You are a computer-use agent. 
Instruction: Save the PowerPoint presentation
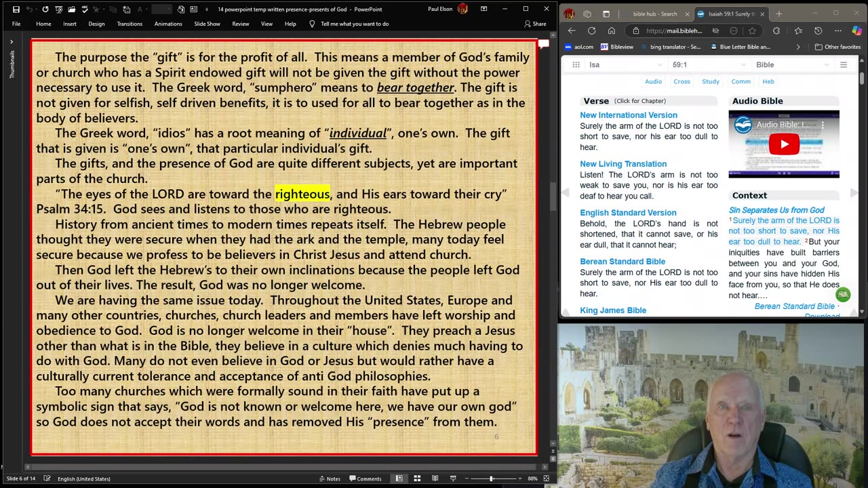pyautogui.click(x=16, y=9)
